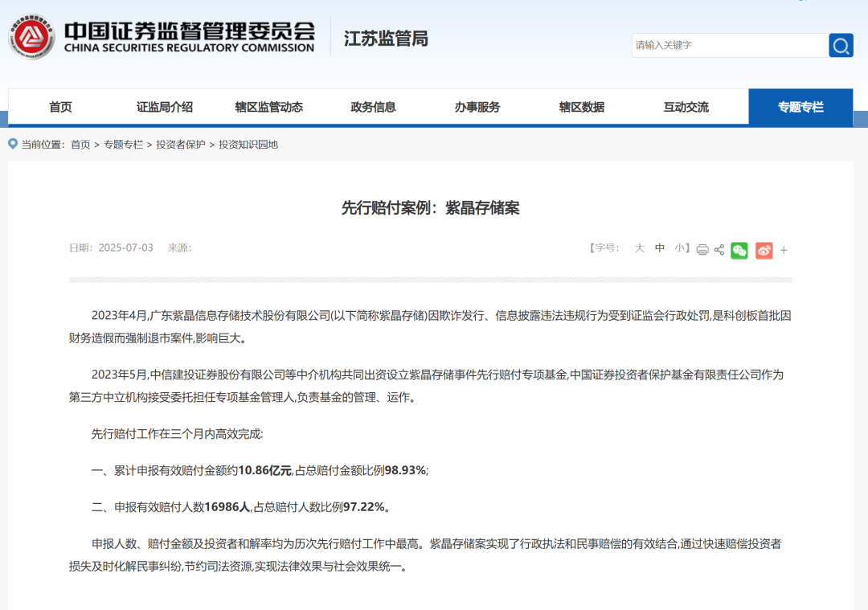Share article to WeChat
This screenshot has width=868, height=610.
point(739,250)
